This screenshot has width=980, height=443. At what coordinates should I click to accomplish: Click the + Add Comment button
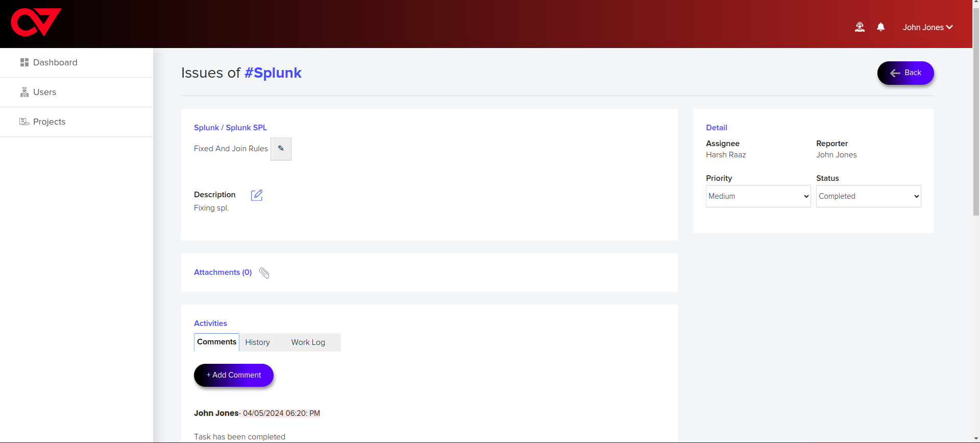pyautogui.click(x=234, y=375)
